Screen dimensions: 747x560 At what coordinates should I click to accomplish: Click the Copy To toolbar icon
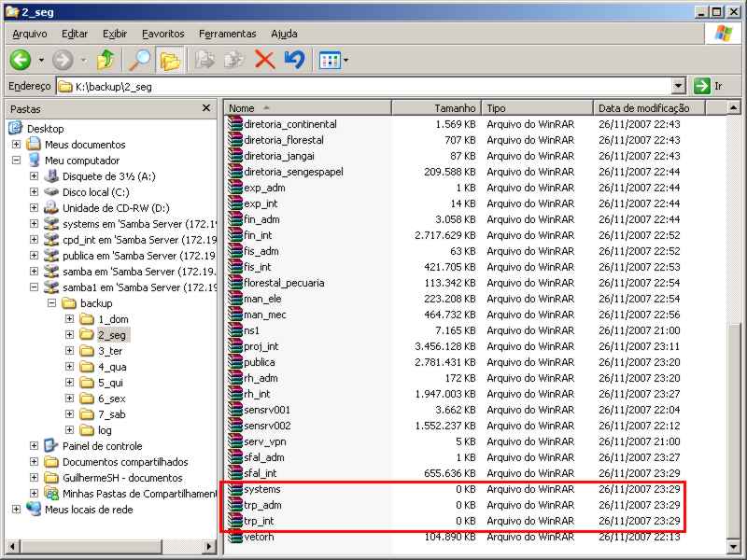click(234, 60)
